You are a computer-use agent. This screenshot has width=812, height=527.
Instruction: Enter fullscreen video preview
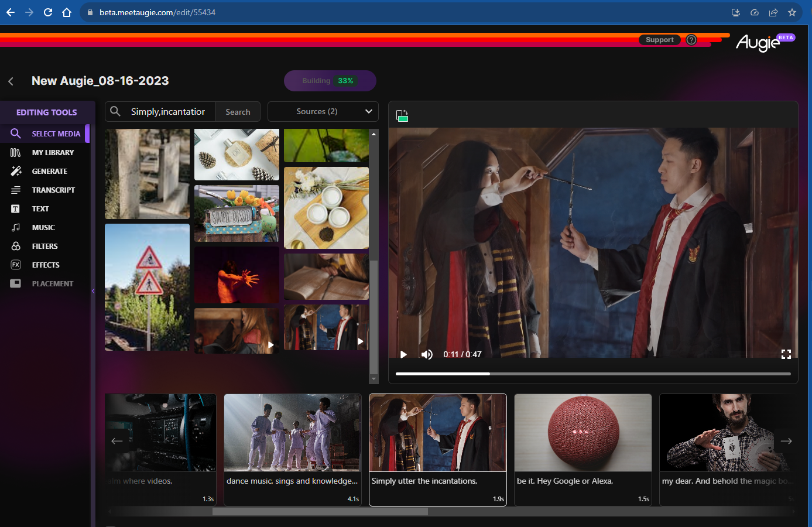[x=786, y=354]
